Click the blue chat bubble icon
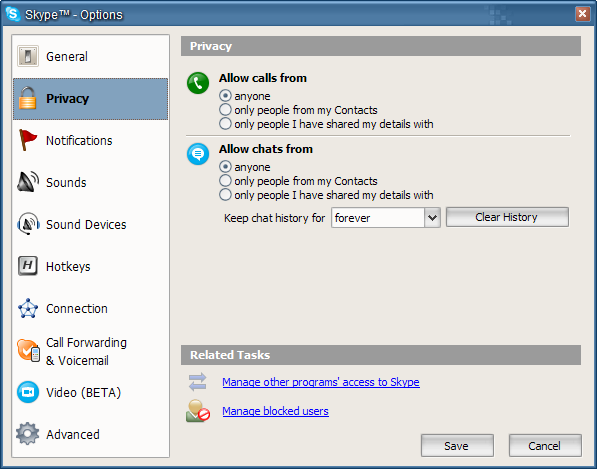Image resolution: width=597 pixels, height=469 pixels. click(x=198, y=154)
